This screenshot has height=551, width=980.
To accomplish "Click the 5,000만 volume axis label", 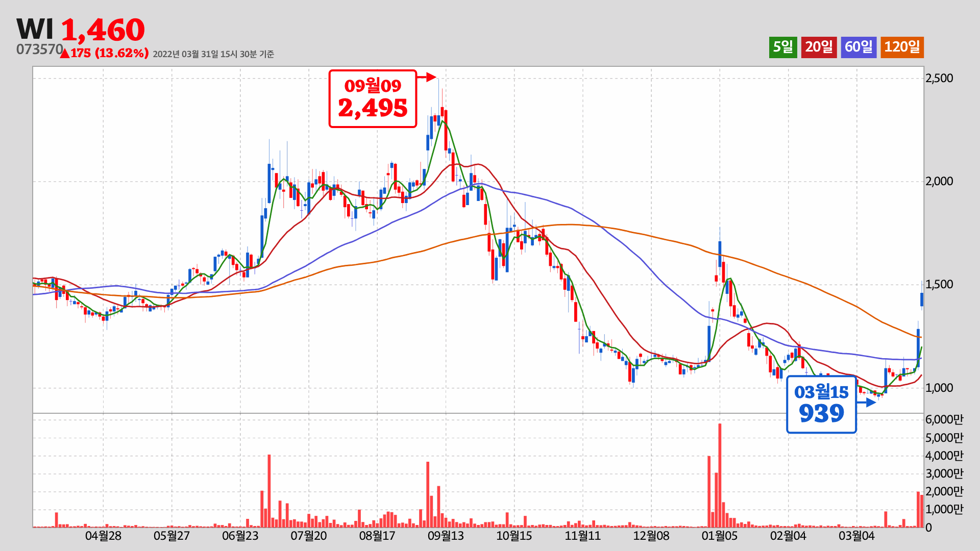I will pos(944,438).
